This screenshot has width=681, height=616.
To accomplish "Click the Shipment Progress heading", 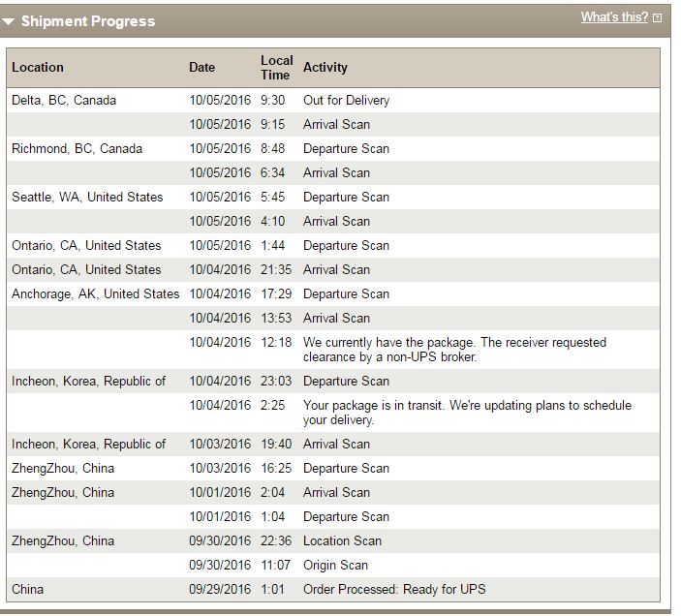I will 88,21.
